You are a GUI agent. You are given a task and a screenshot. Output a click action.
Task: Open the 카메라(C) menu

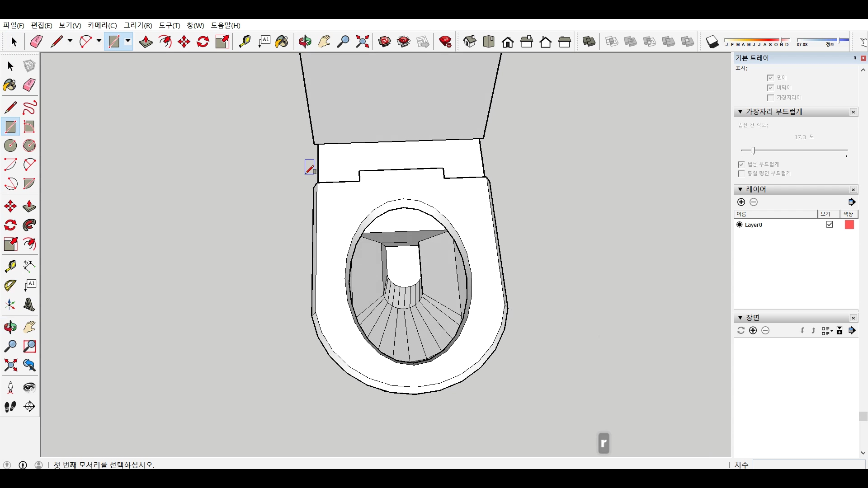102,25
